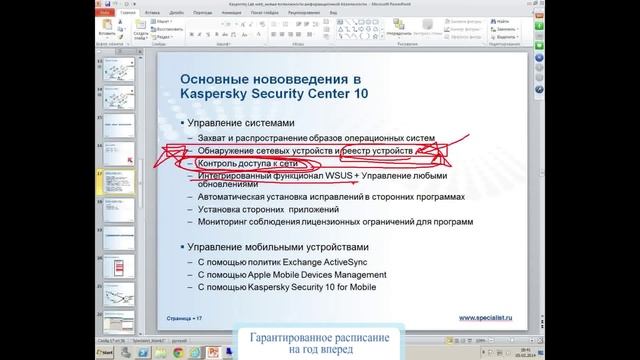This screenshot has height=360, width=640.
Task: Switch to the Рецензирование tab
Action: pos(304,13)
